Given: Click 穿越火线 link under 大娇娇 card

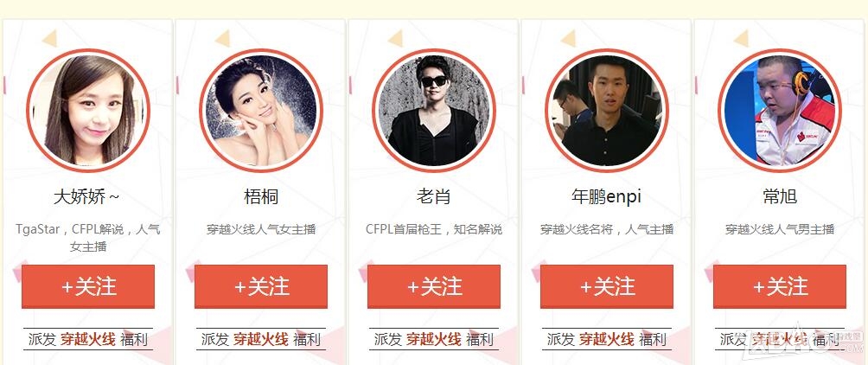Looking at the screenshot, I should click(88, 339).
